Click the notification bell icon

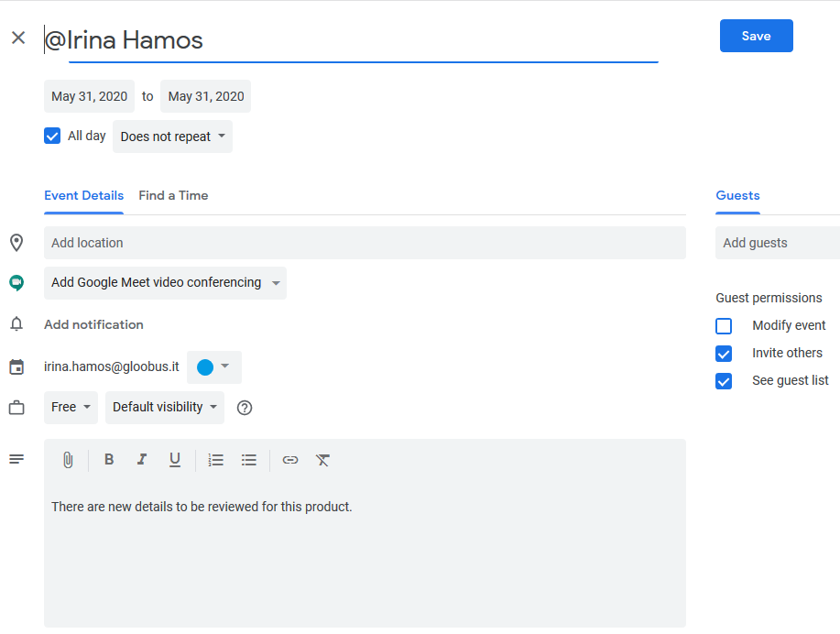tap(16, 324)
